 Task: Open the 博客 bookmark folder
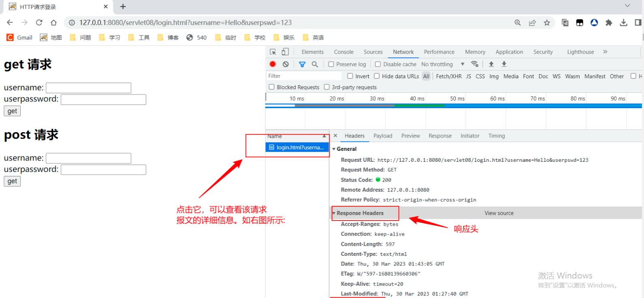168,37
